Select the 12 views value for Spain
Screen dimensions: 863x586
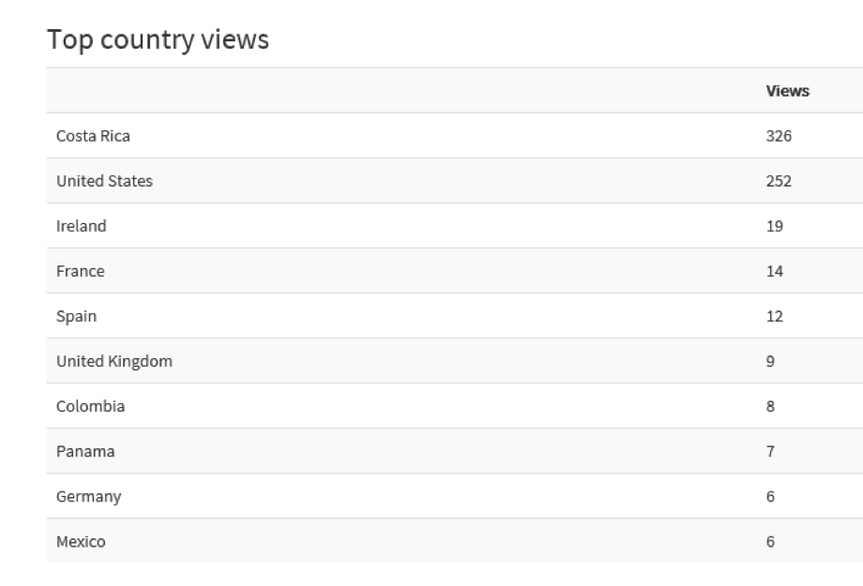774,316
